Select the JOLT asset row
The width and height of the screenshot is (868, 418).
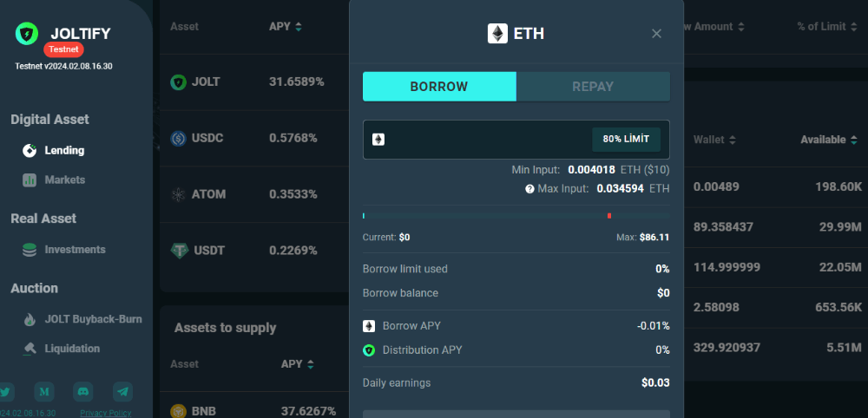tap(254, 82)
